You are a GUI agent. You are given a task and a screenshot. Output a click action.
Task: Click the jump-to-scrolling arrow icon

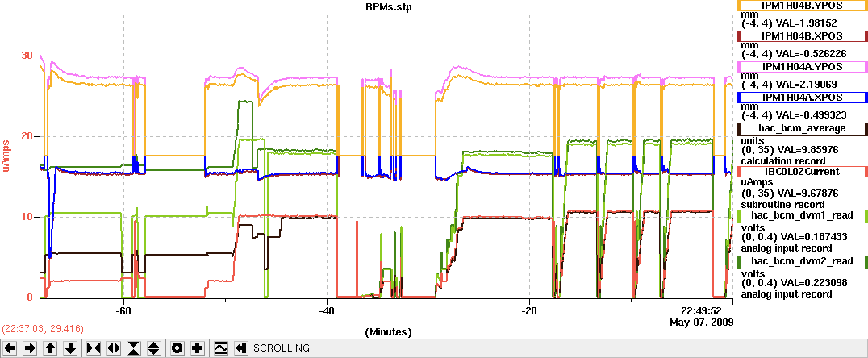241,348
